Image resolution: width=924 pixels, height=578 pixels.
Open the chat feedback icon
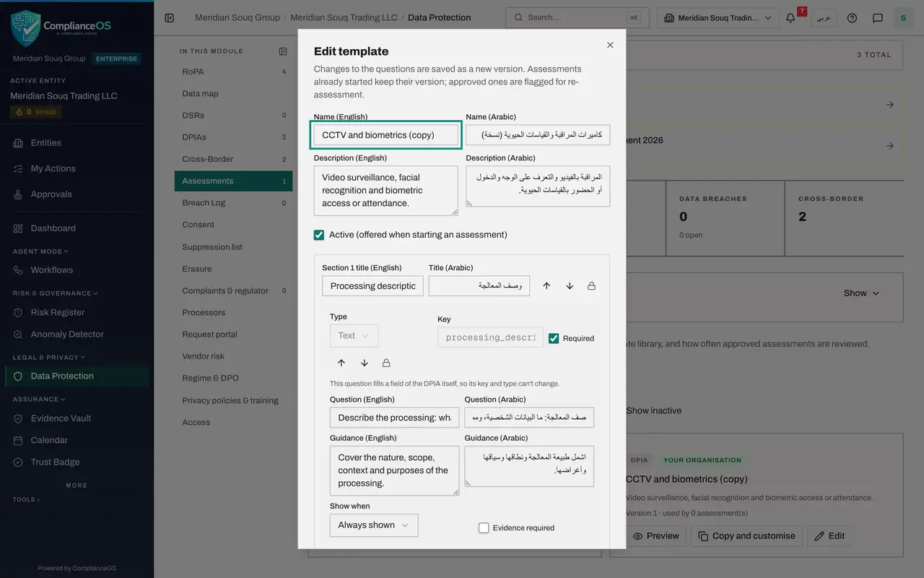point(878,18)
